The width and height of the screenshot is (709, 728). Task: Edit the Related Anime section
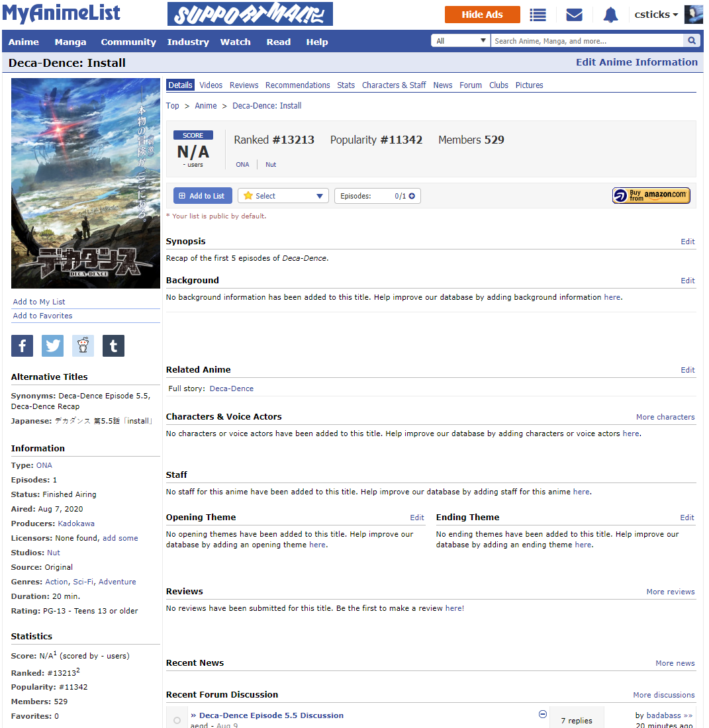click(x=688, y=370)
